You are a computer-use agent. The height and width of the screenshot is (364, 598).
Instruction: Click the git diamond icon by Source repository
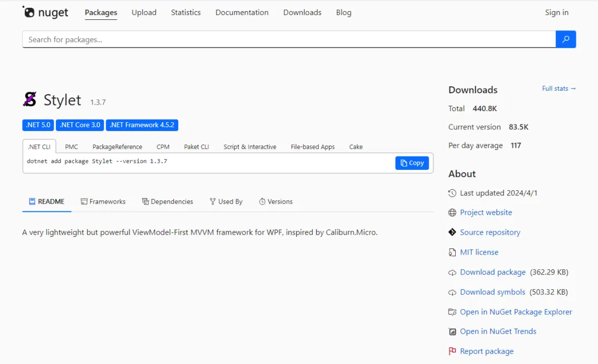coord(452,232)
